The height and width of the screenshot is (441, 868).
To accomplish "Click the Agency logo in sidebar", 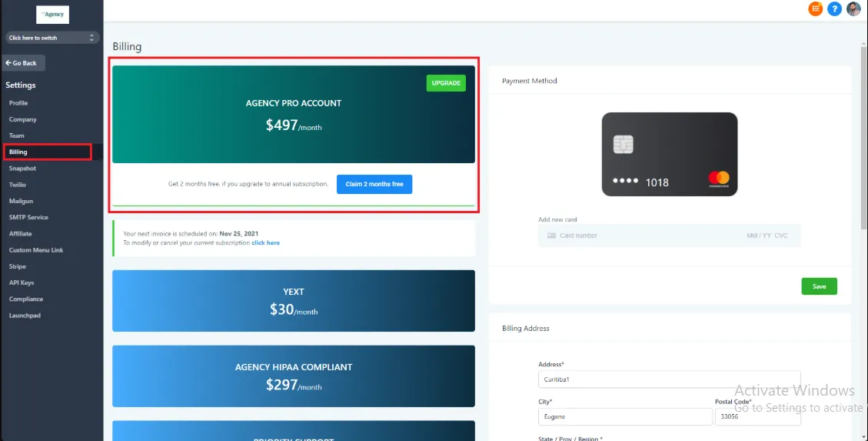I will [x=52, y=15].
